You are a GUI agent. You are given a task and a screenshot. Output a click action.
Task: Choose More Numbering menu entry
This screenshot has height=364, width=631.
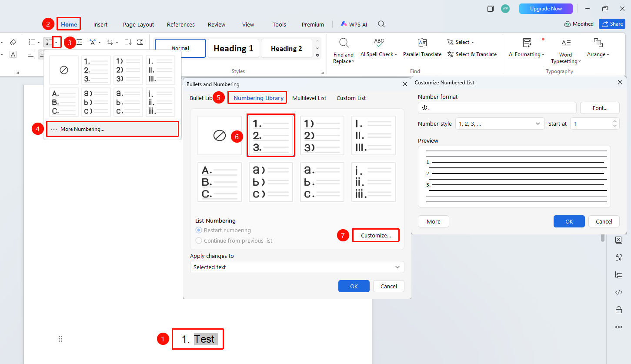click(112, 129)
